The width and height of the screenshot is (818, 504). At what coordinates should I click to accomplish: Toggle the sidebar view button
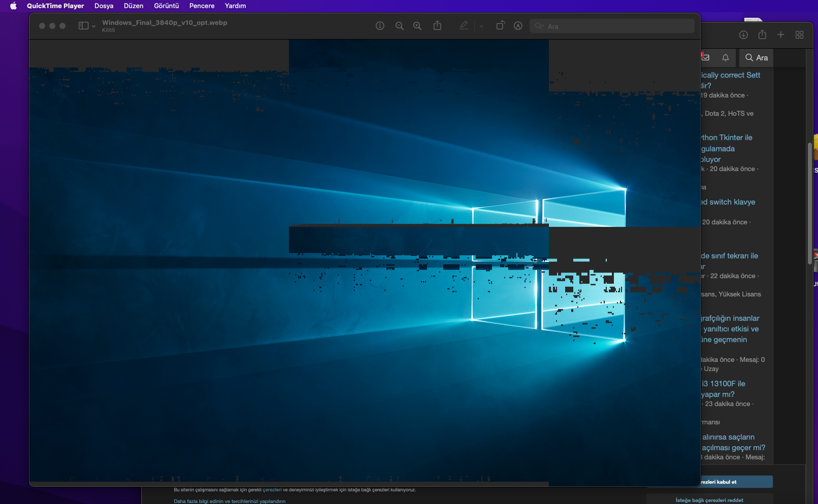tap(83, 26)
